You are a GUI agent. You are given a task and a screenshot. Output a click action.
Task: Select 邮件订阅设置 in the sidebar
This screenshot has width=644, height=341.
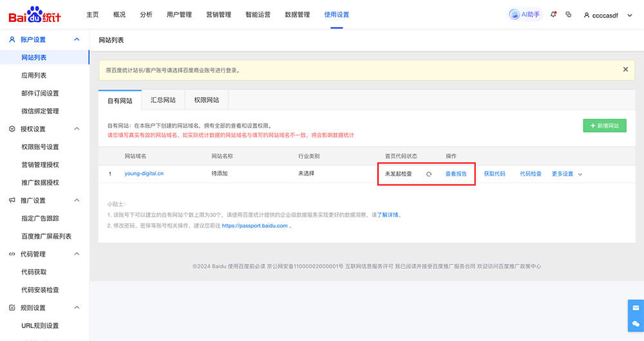(40, 93)
